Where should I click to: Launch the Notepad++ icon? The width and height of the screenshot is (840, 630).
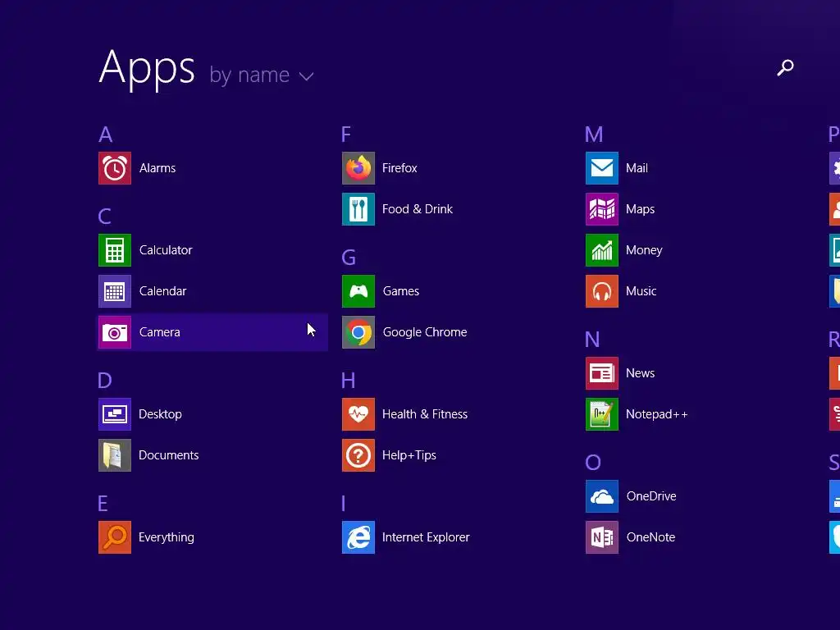tap(602, 414)
